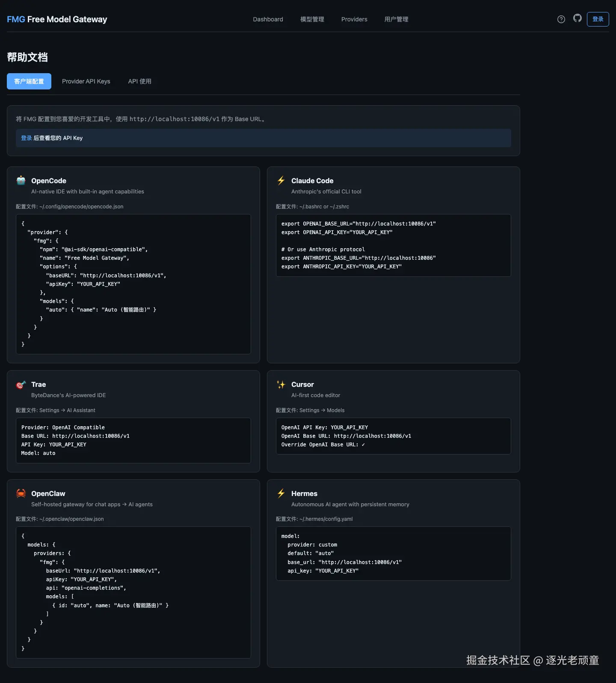Screen dimensions: 616x683
Task: Click the Hermes api_key code line
Action: (x=323, y=571)
